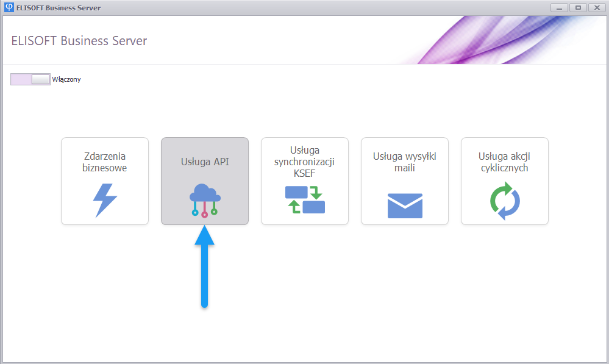Click the blue upward arrow below Usługa API
The width and height of the screenshot is (609, 364).
[x=205, y=267]
